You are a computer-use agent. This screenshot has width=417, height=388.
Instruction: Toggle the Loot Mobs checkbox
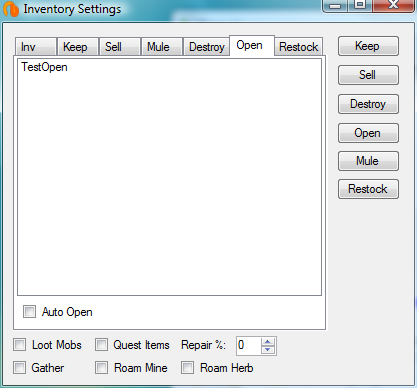pyautogui.click(x=19, y=345)
